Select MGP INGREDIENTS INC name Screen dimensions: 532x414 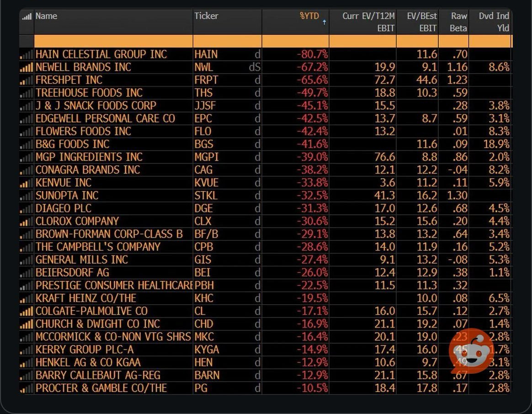(89, 157)
